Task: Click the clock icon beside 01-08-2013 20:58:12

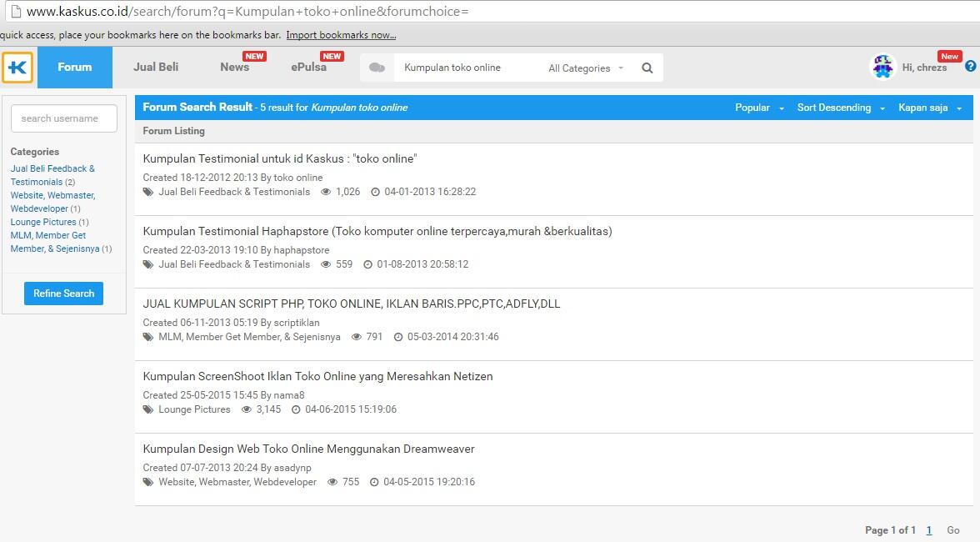Action: click(x=367, y=264)
